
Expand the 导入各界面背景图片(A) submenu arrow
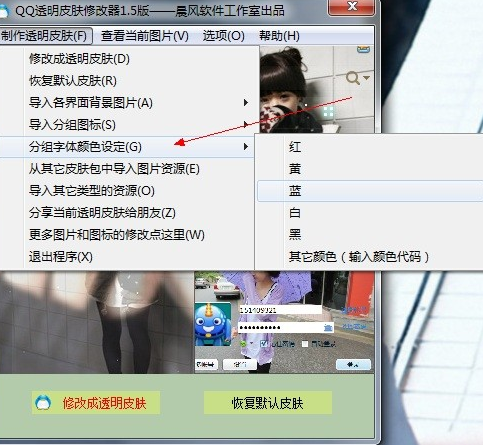246,103
